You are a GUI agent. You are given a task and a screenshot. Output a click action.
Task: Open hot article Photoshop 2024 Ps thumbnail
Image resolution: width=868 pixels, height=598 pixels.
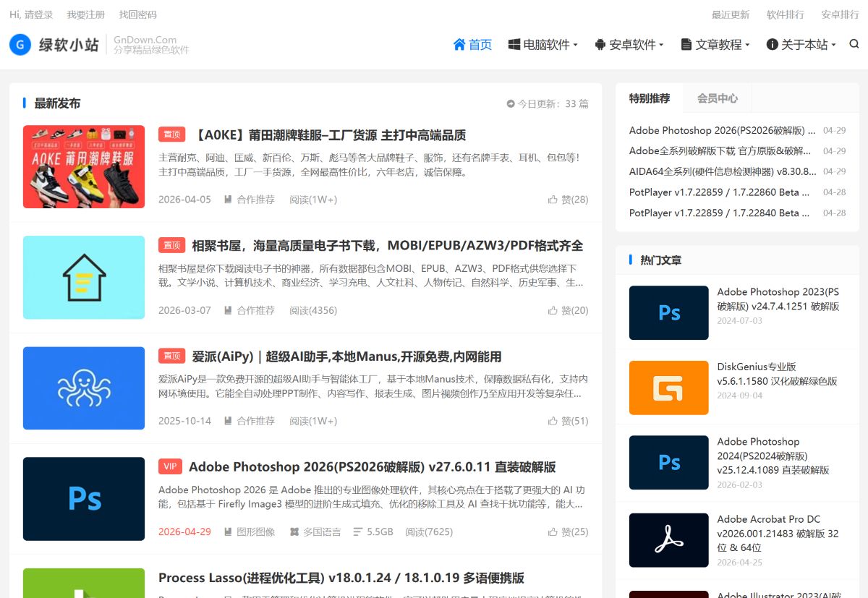pyautogui.click(x=669, y=463)
